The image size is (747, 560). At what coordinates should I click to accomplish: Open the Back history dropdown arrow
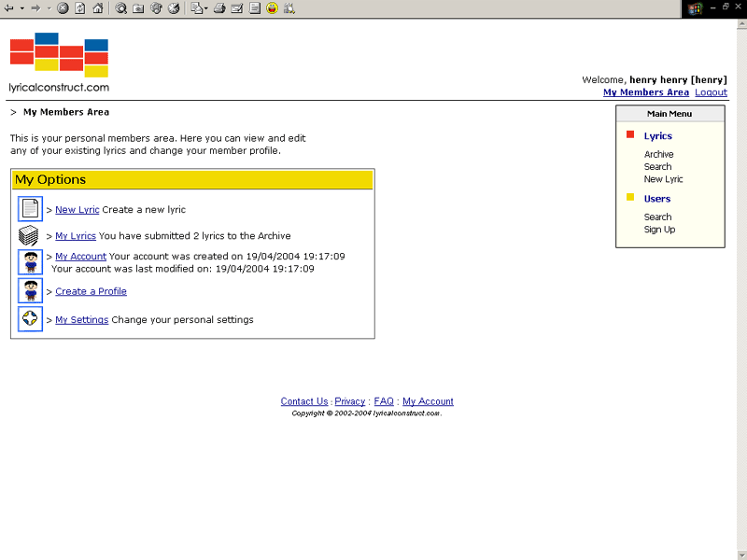tap(21, 8)
